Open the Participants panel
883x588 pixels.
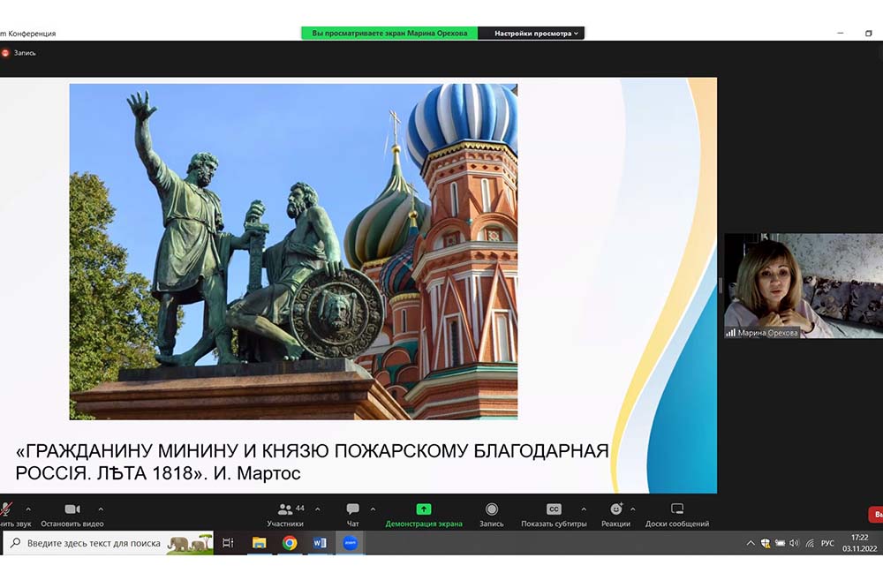pyautogui.click(x=285, y=509)
